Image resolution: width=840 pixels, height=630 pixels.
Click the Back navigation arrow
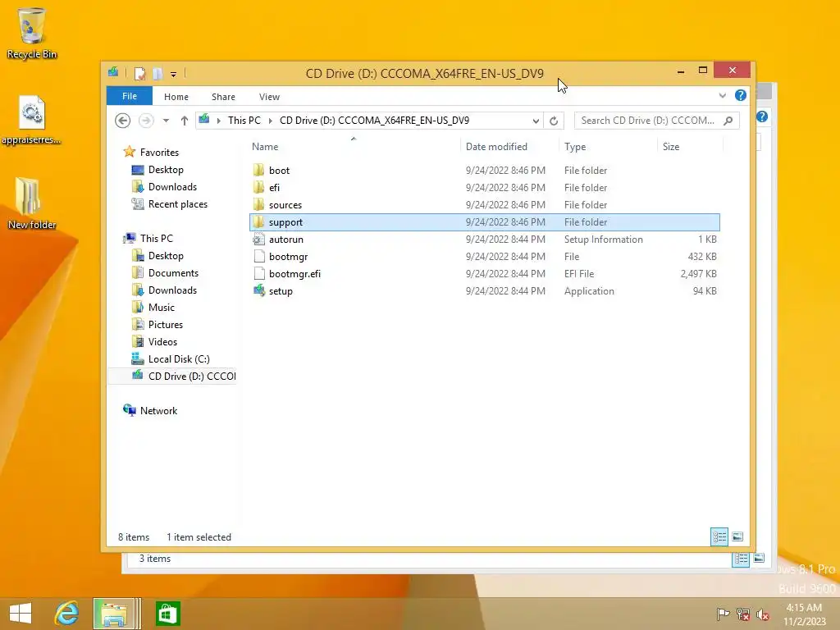pyautogui.click(x=123, y=121)
